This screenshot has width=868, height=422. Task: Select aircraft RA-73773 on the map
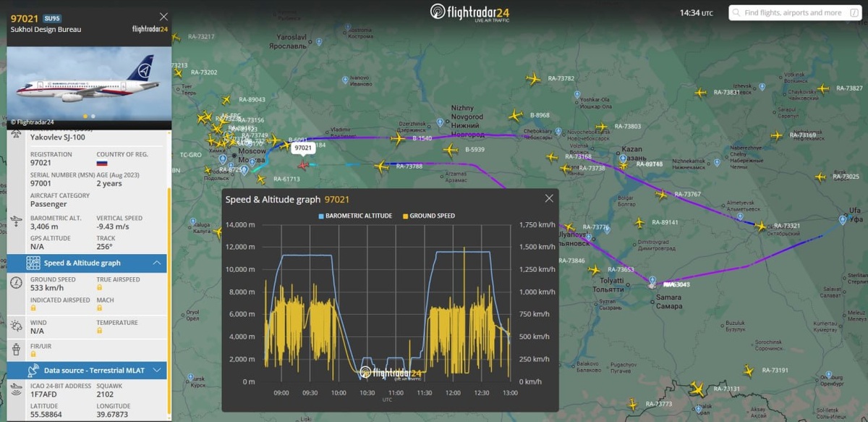click(633, 404)
